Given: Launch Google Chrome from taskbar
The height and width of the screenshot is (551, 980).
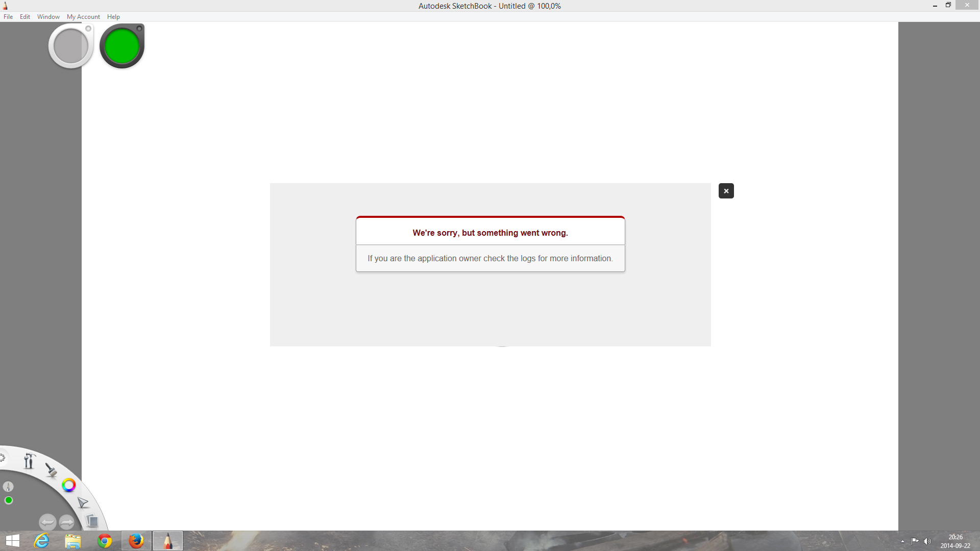Looking at the screenshot, I should pyautogui.click(x=105, y=541).
